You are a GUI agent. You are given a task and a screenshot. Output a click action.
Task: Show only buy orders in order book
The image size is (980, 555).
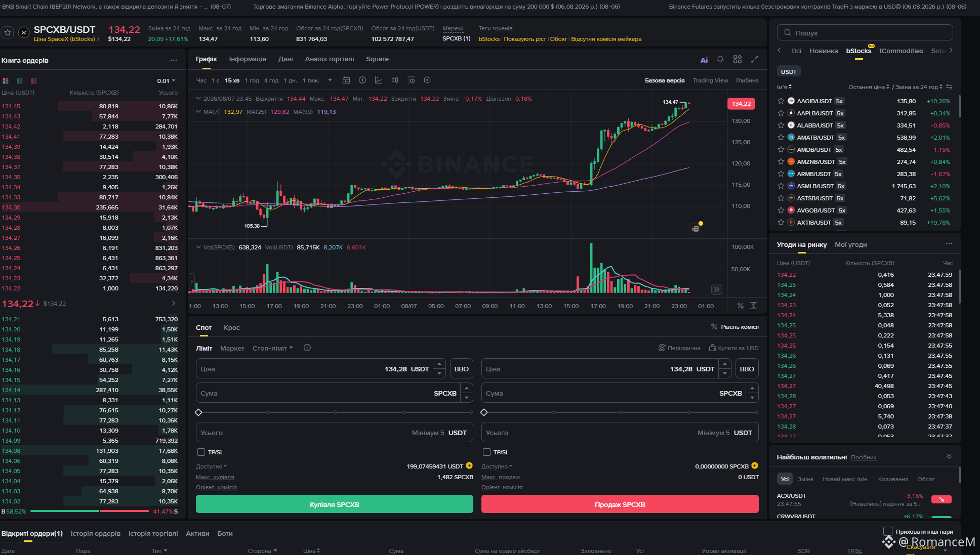pos(20,81)
